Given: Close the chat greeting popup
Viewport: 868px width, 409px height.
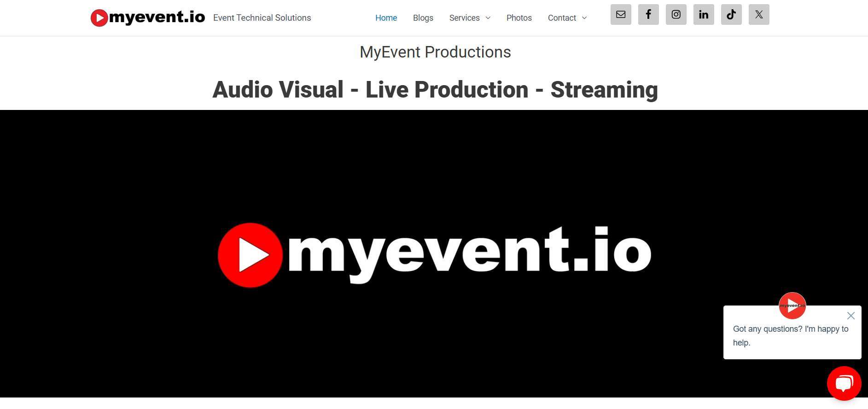Looking at the screenshot, I should 851,316.
